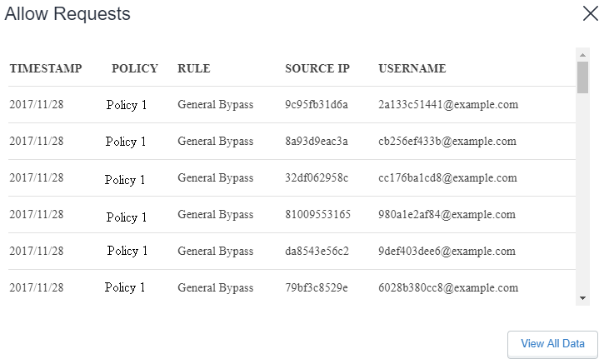604x364 pixels.
Task: Select username cb256ef433b@example.com
Action: [x=447, y=142]
